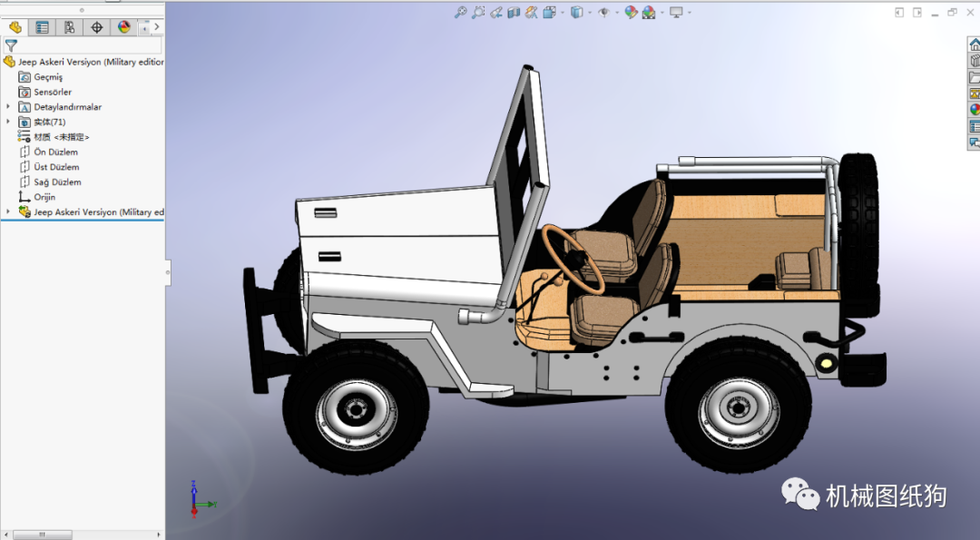Switch to the DisplayManager color ball tab
980x540 pixels.
[123, 27]
